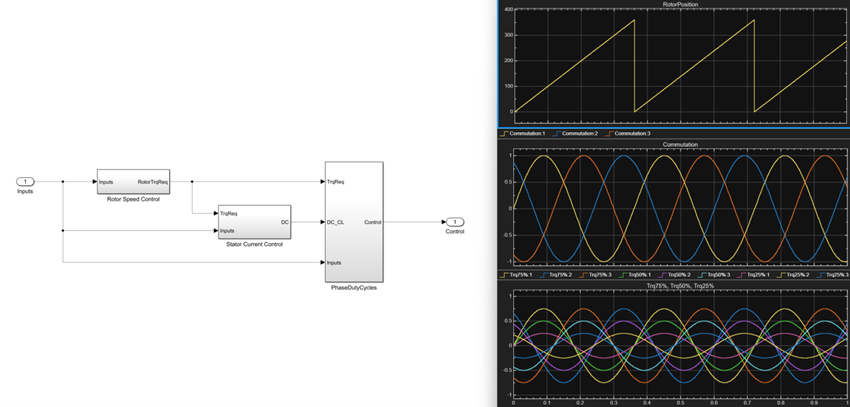Toggle Trq75%:3 legend entry

596,275
